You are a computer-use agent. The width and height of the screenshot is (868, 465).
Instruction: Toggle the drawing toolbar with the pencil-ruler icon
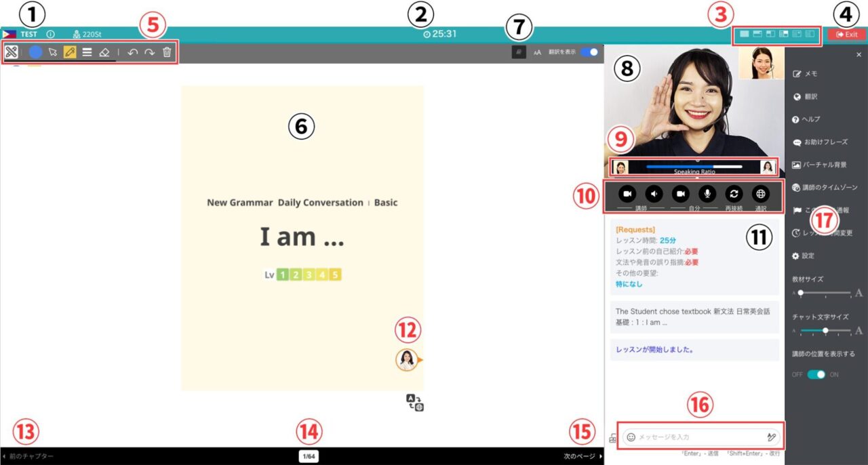tap(11, 52)
